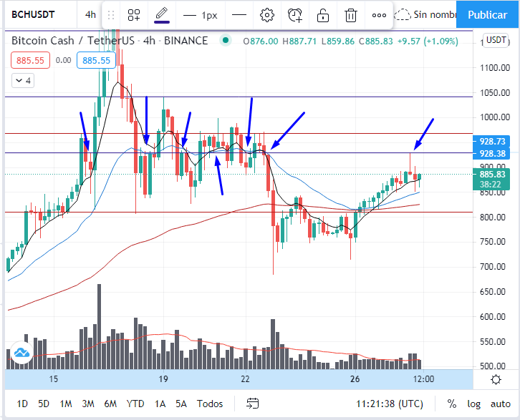Click the current price label 885.83
Viewport: 520px width, 420px height.
pos(491,175)
